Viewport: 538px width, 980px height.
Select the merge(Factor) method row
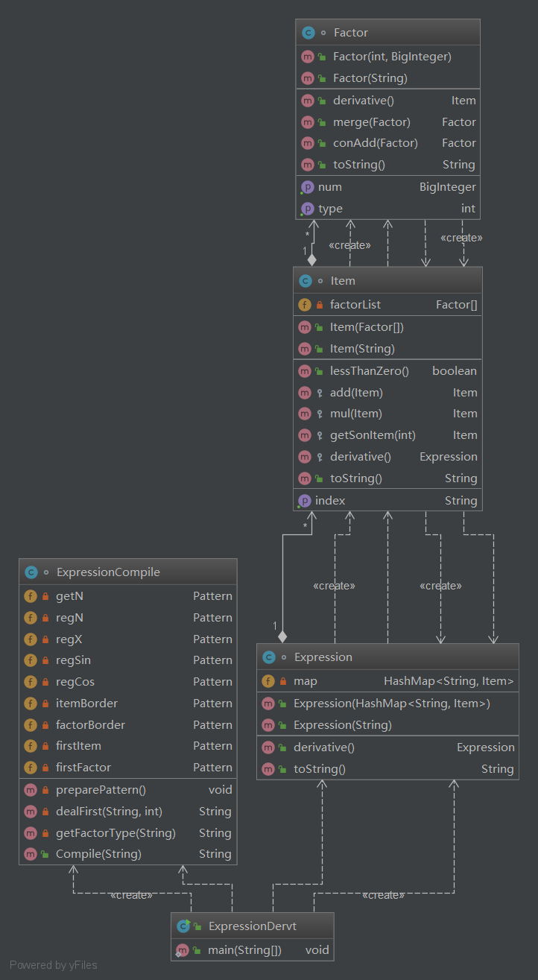click(x=371, y=122)
